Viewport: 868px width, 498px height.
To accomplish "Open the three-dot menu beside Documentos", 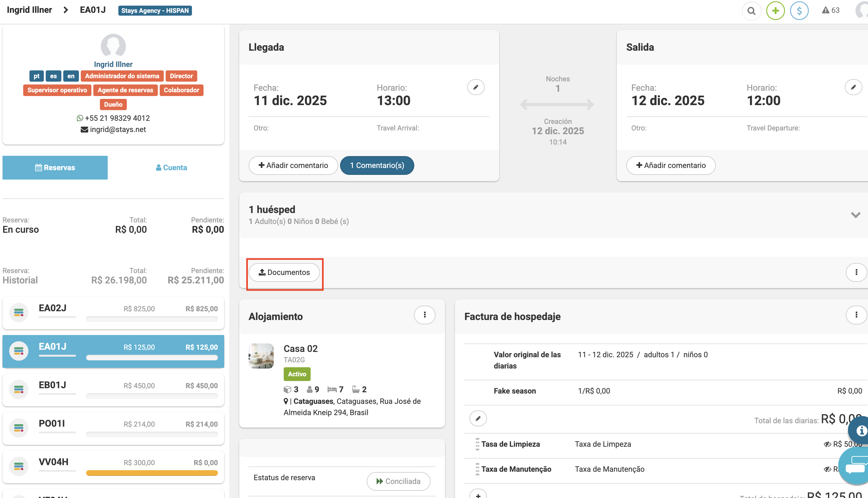I will 856,272.
